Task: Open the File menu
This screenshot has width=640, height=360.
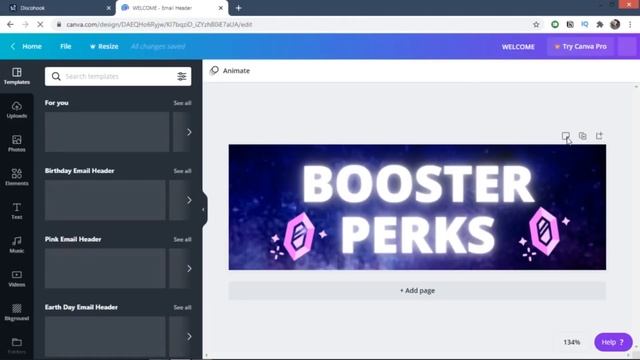Action: pos(66,47)
